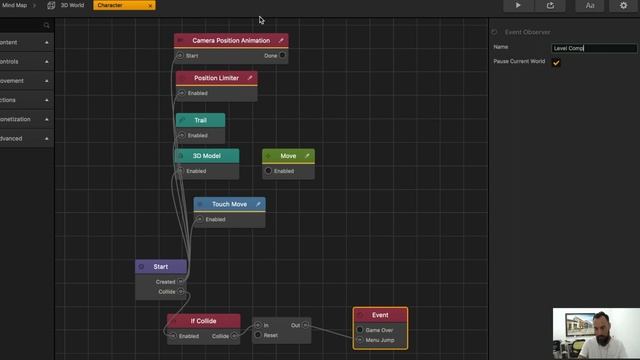Open the Aa font settings button

(590, 5)
